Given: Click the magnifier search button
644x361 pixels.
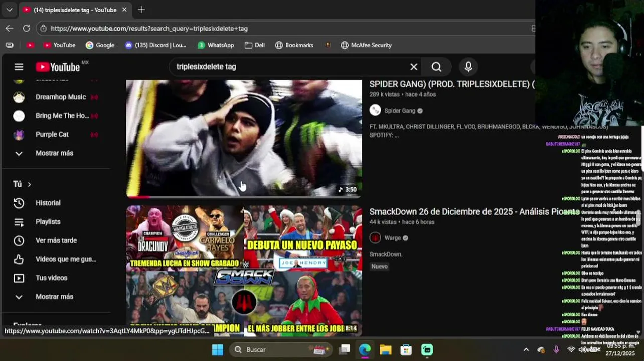Looking at the screenshot, I should (x=436, y=67).
